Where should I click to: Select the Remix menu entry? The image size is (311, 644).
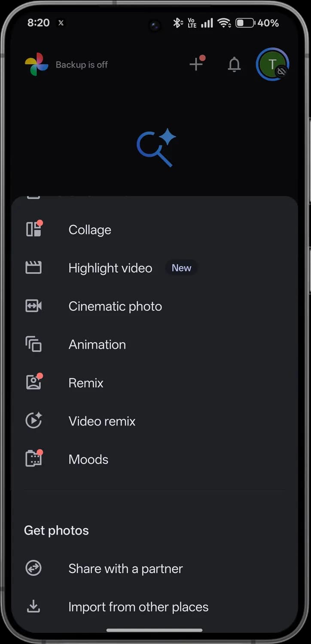point(155,383)
